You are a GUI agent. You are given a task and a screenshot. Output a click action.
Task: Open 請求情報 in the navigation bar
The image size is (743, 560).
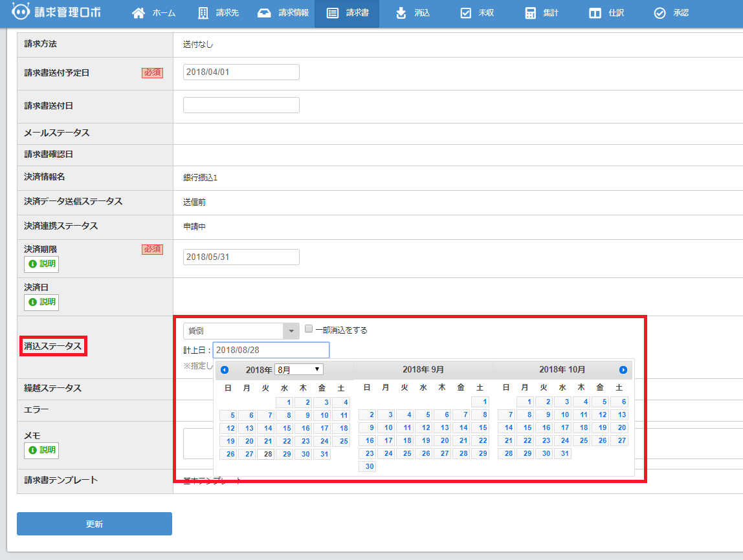pyautogui.click(x=283, y=13)
